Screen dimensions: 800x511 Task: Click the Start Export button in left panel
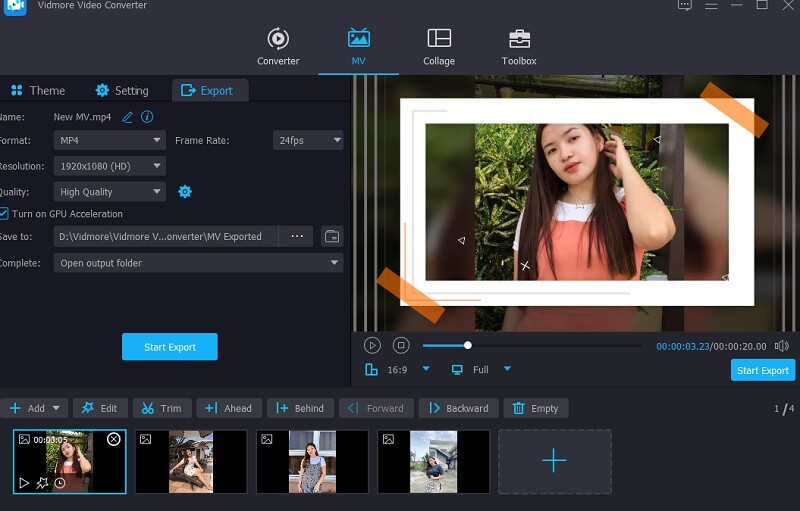(169, 347)
